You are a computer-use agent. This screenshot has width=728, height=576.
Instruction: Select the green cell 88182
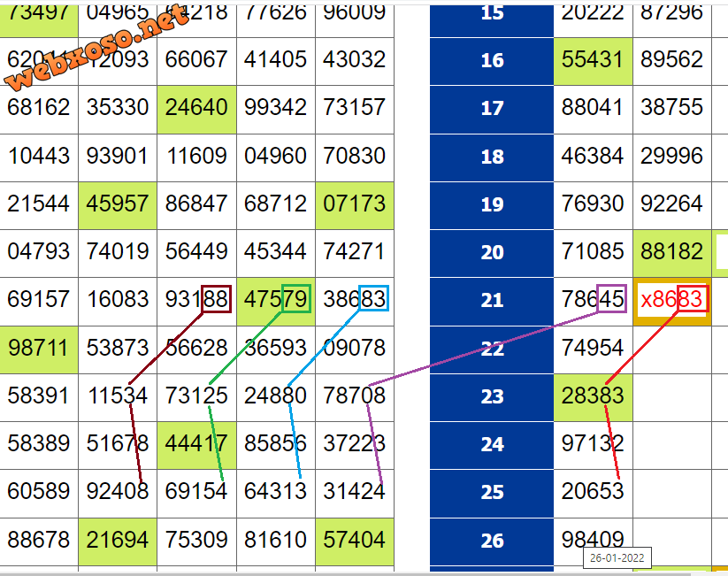pos(672,252)
